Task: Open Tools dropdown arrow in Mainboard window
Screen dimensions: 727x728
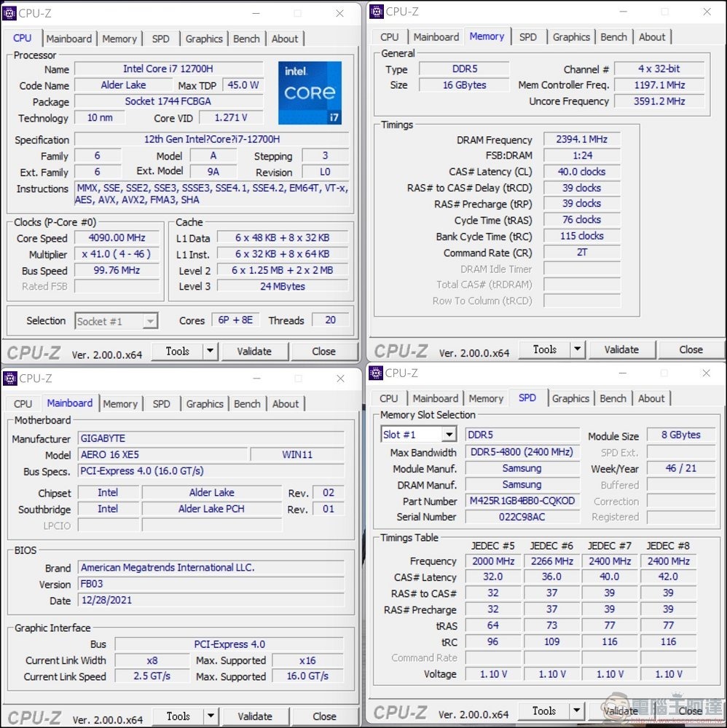Action: [211, 716]
